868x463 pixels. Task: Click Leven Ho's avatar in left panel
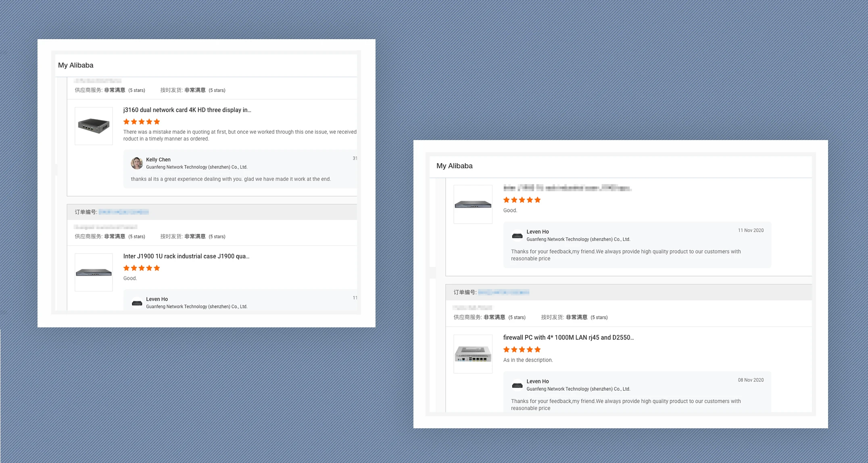[x=137, y=303]
